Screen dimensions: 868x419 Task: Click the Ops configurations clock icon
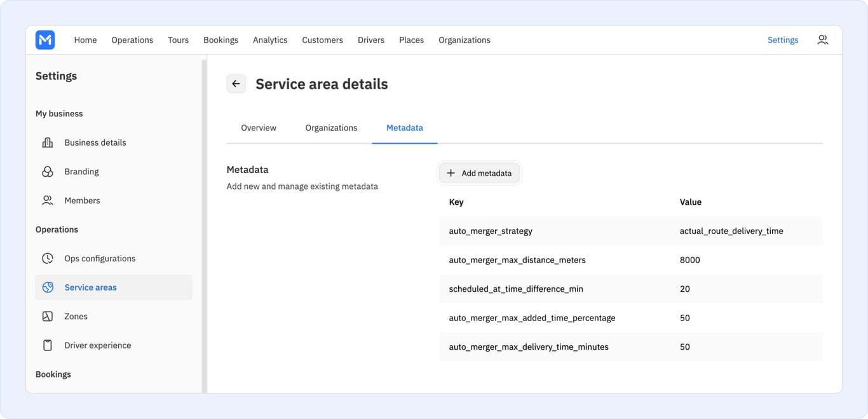(48, 258)
